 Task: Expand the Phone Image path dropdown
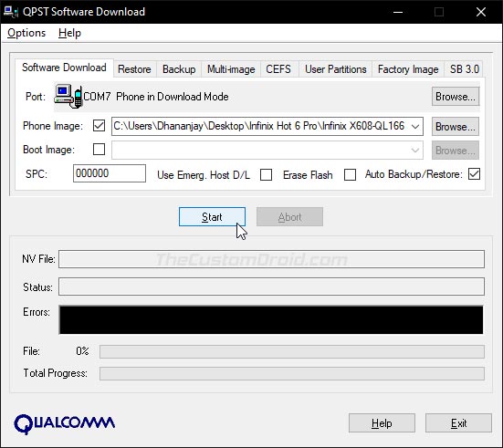415,126
